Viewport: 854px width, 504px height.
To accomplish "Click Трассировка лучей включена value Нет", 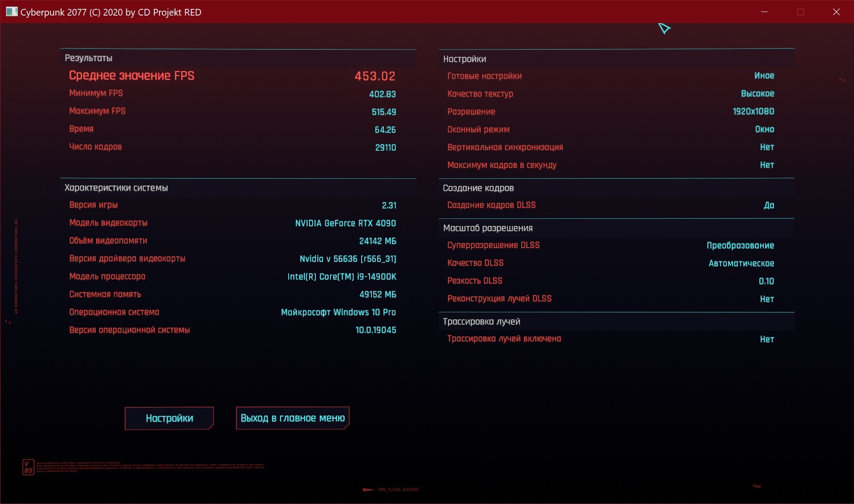I will (767, 339).
